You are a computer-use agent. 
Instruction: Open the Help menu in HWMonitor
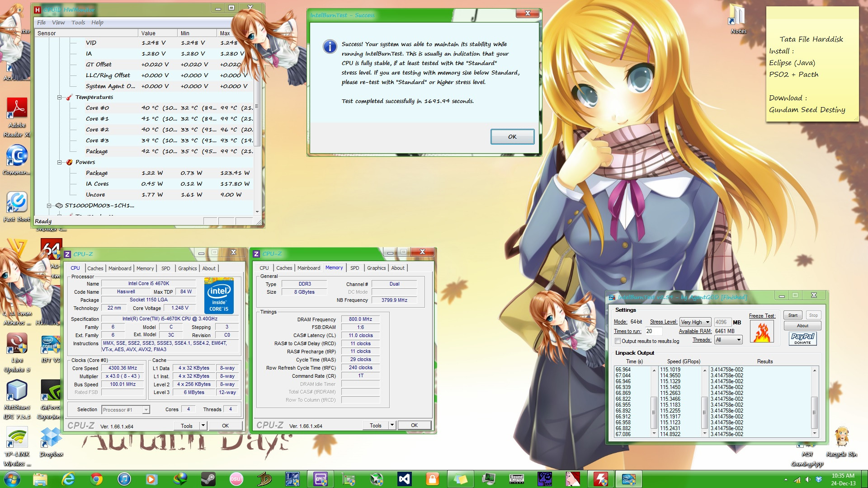[x=97, y=23]
